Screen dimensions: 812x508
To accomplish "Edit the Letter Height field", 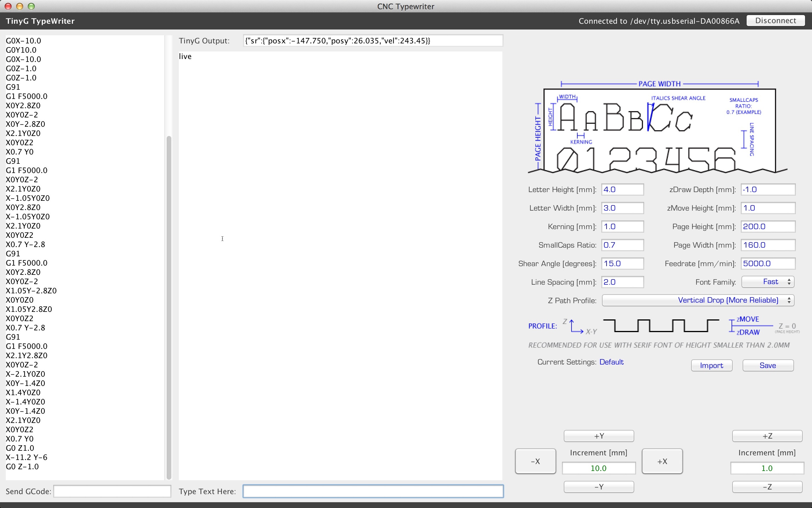I will coord(622,189).
